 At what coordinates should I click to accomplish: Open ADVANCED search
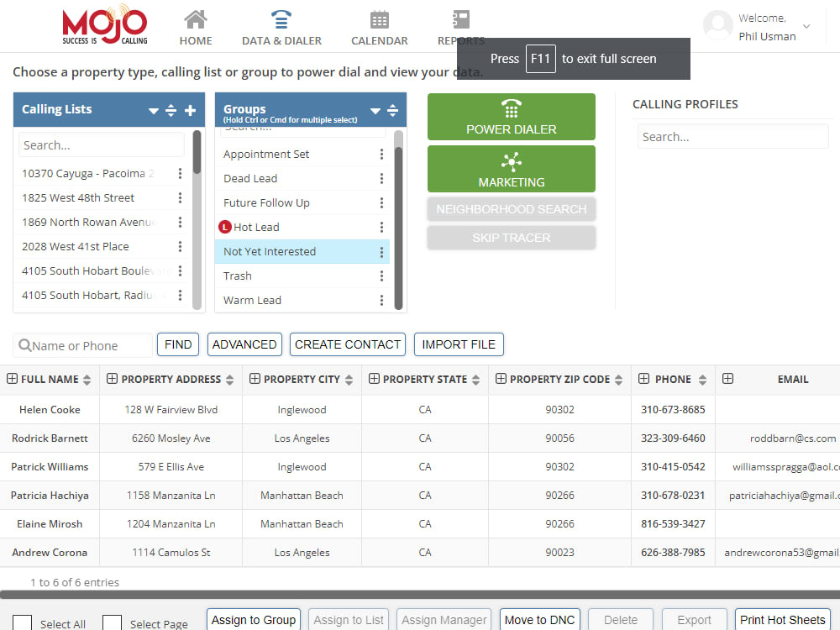pyautogui.click(x=244, y=344)
